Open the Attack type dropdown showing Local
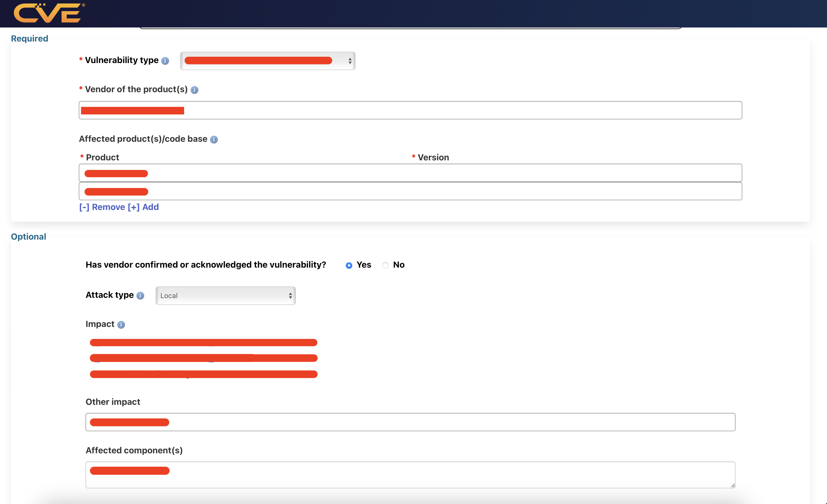This screenshot has width=827, height=504. [225, 295]
